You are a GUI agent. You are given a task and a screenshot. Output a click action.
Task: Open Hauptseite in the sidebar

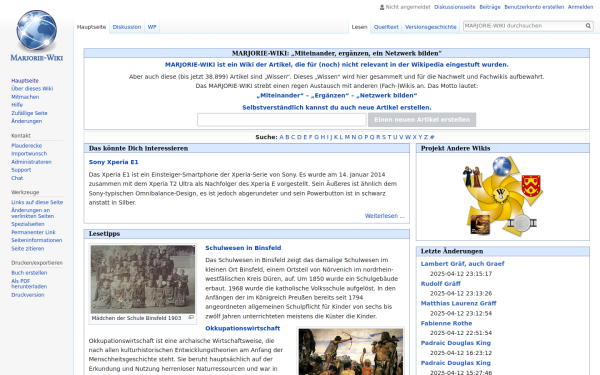pos(25,80)
